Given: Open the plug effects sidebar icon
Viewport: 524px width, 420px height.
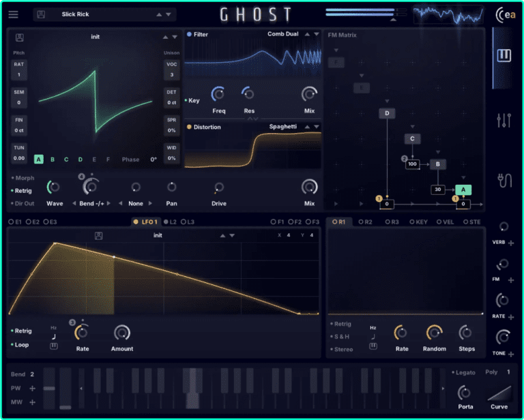Looking at the screenshot, I should 505,180.
